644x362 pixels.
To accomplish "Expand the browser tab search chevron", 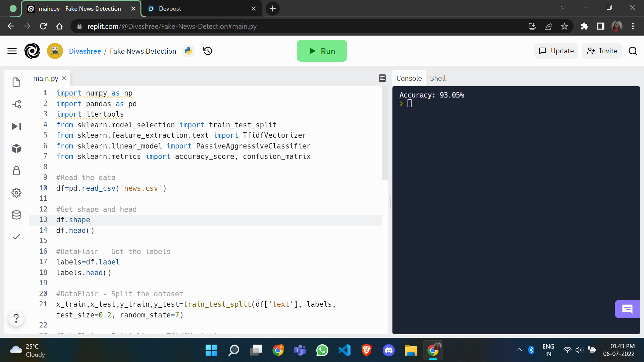I will click(563, 7).
